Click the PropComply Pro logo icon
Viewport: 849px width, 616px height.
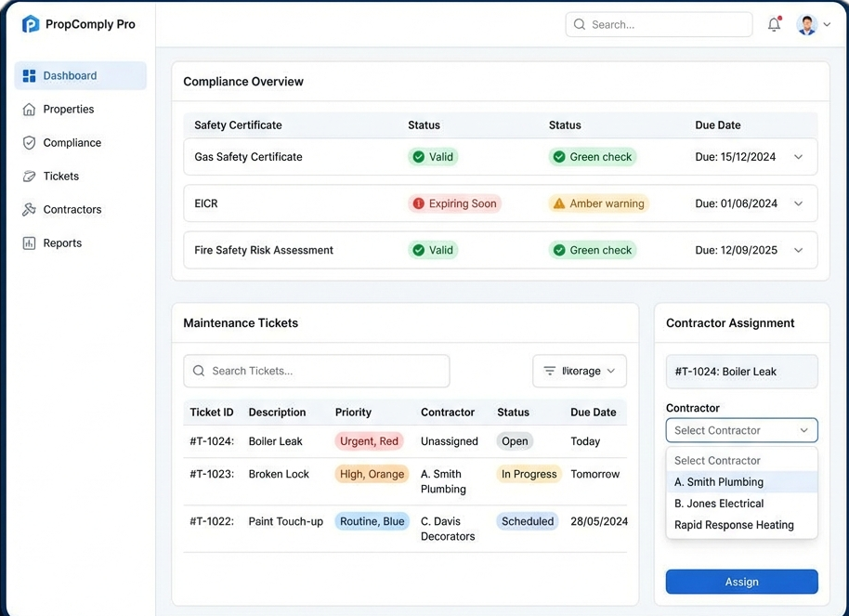coord(31,24)
